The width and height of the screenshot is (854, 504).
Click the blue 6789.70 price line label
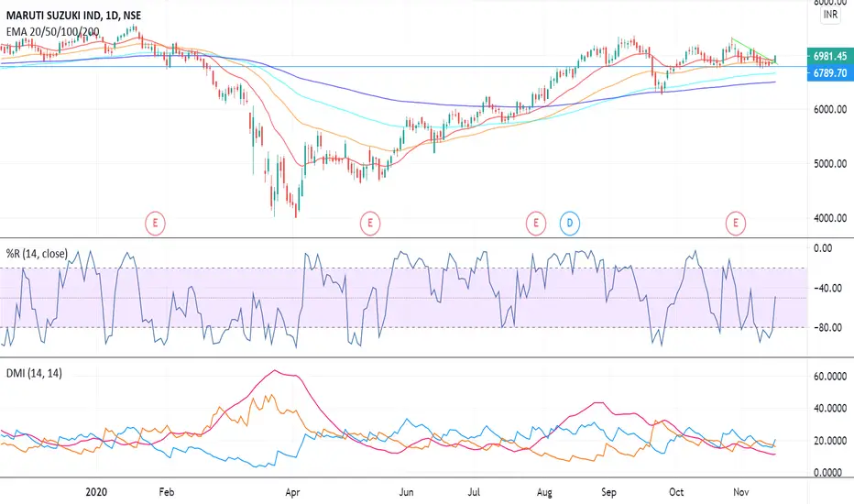830,72
